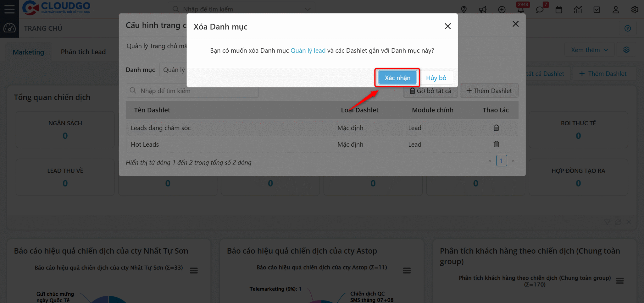644x303 pixels.
Task: Open the tasks checkmark icon
Action: [x=597, y=9]
